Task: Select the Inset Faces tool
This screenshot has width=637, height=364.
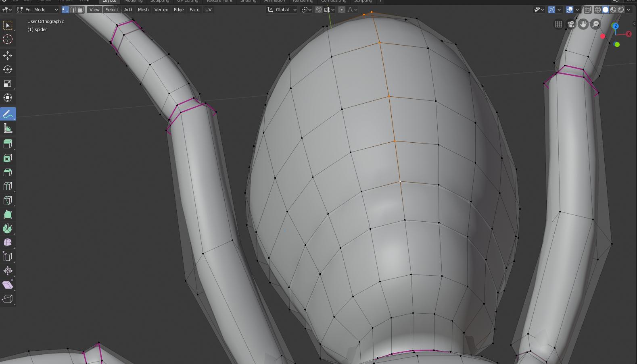Action: pos(8,158)
